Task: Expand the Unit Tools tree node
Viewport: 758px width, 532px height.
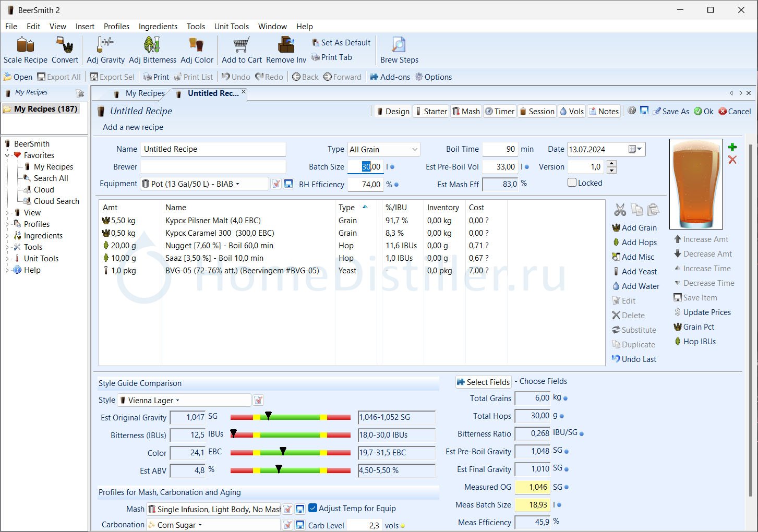Action: 7,259
